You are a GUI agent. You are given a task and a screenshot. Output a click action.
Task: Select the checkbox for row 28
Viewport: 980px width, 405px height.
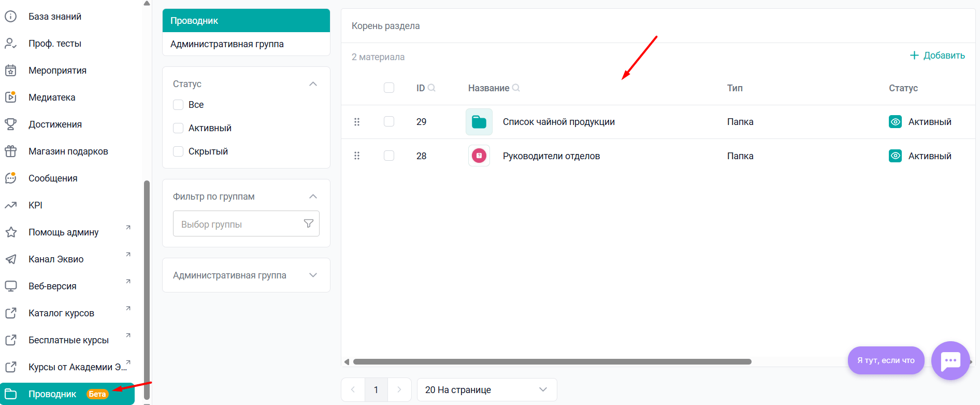pos(389,156)
